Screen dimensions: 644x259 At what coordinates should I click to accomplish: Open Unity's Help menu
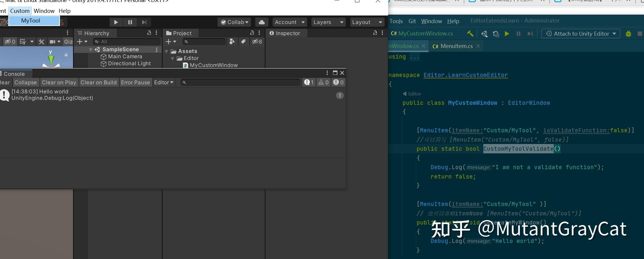(64, 11)
